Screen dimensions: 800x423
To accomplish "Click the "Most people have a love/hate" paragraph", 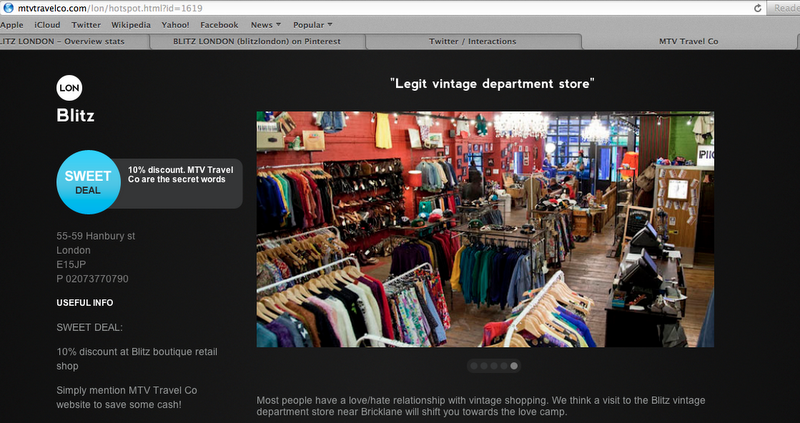I will (x=481, y=406).
